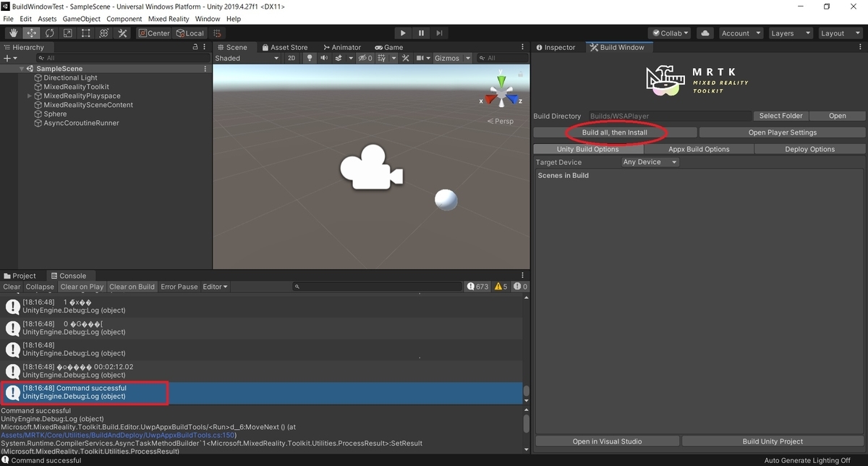Click the Console vertical scrollbar
Image resolution: width=868 pixels, height=466 pixels.
(x=526, y=349)
